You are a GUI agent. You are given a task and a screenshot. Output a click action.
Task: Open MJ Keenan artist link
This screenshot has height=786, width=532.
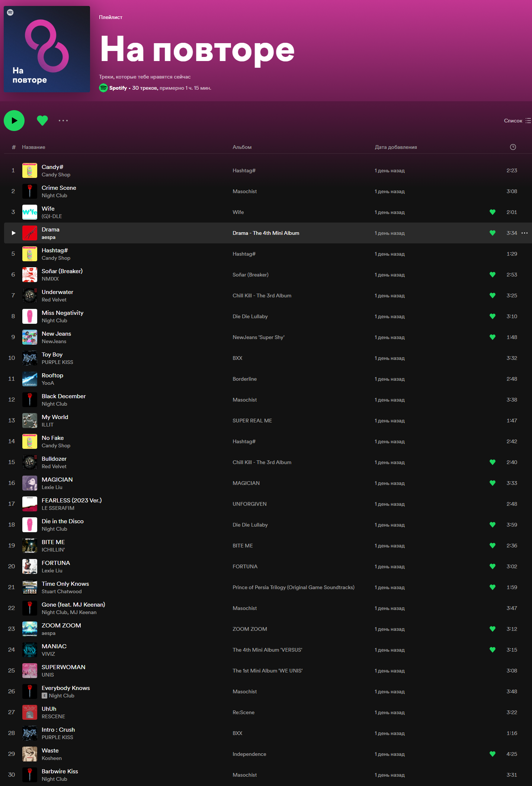83,612
